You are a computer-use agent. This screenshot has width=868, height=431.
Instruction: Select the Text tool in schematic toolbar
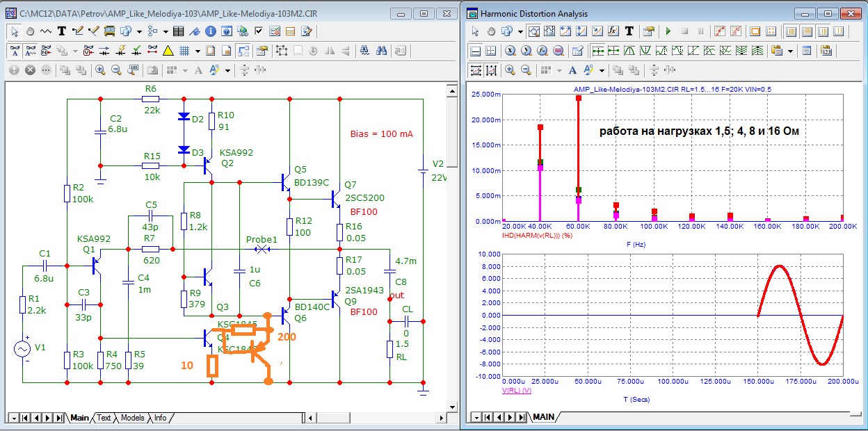click(x=62, y=31)
